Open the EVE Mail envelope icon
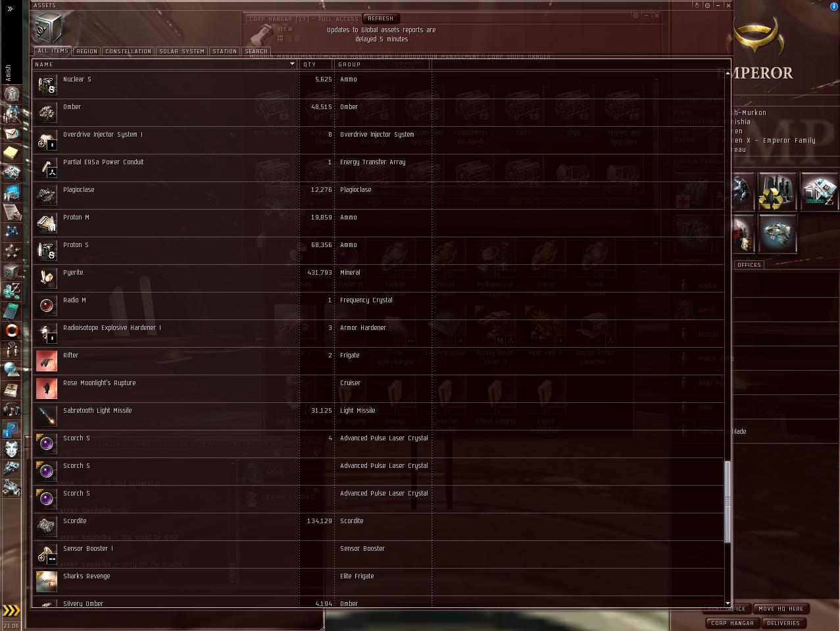The image size is (840, 631). [x=12, y=133]
